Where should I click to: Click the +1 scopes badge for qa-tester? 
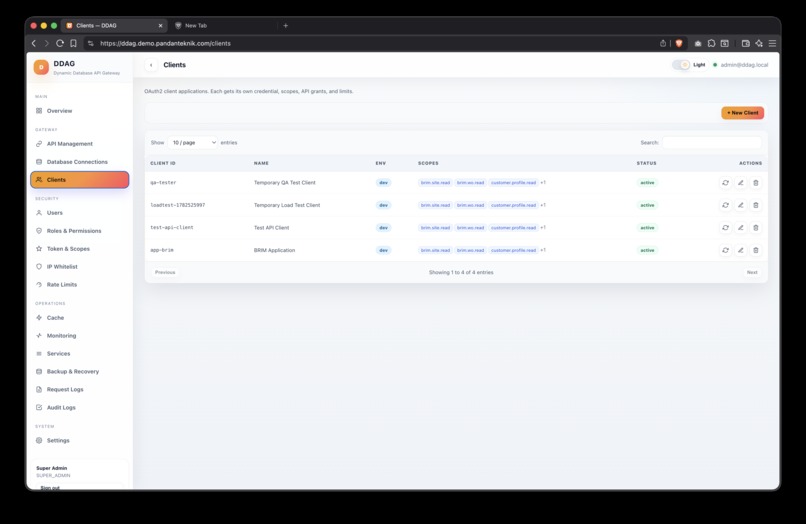pyautogui.click(x=543, y=183)
